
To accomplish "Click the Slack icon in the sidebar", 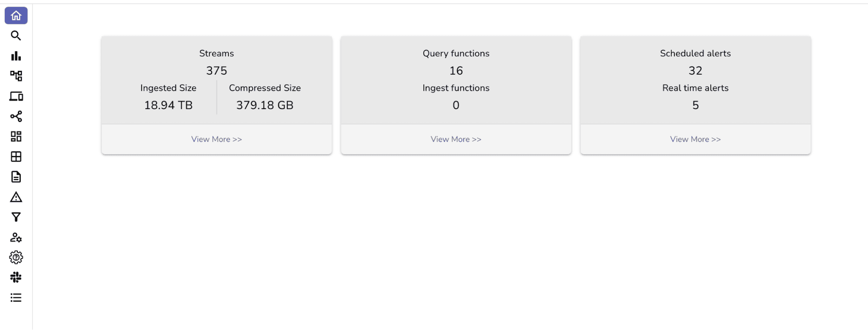I will pos(16,277).
